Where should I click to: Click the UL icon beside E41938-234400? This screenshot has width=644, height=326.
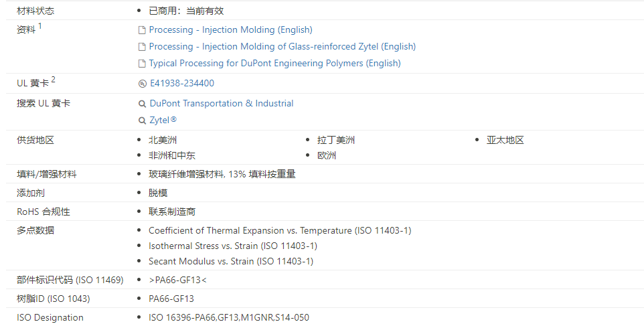142,84
